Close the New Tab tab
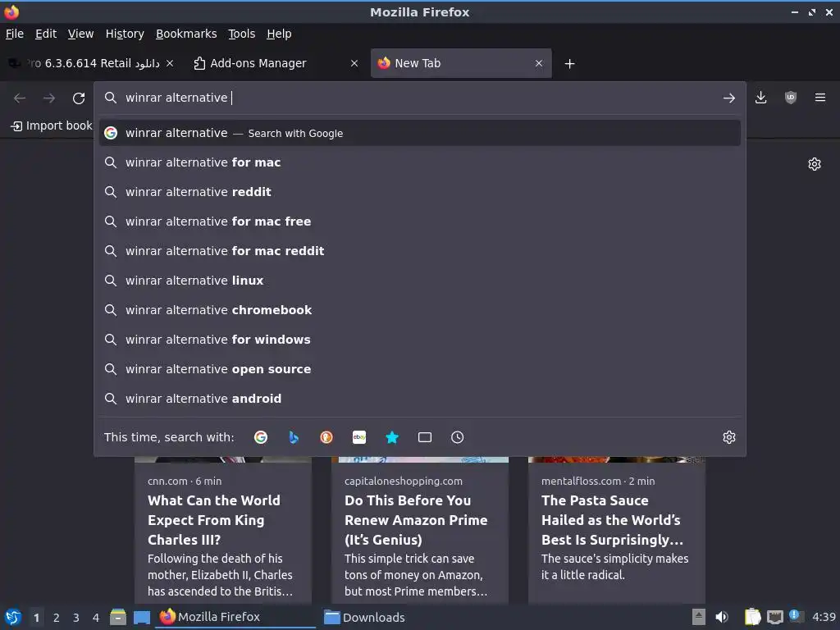 [538, 63]
